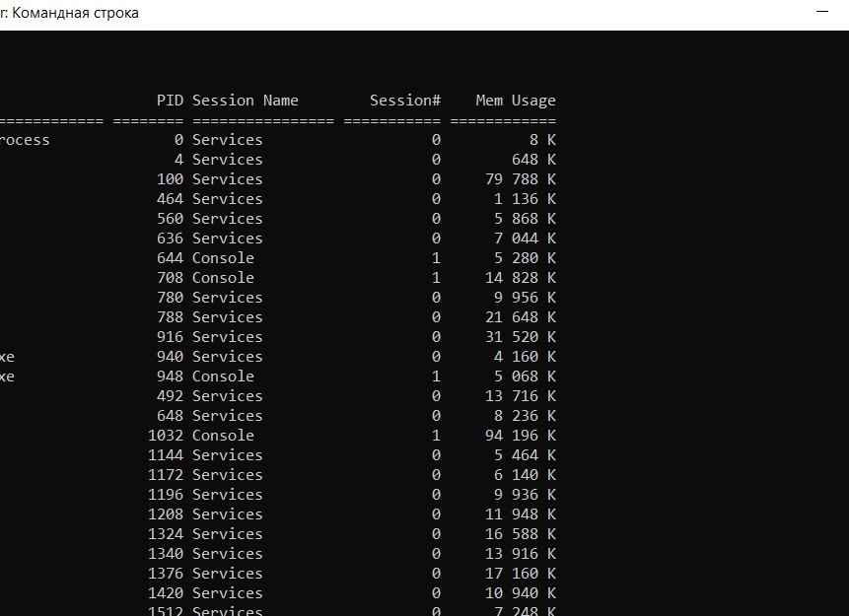This screenshot has width=849, height=616.
Task: Minimize the Командная строка window
Action: pos(822,12)
